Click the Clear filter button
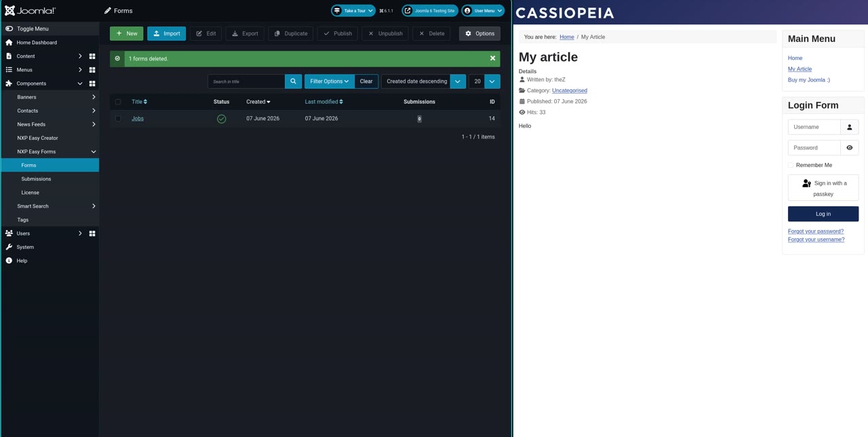 pos(366,81)
